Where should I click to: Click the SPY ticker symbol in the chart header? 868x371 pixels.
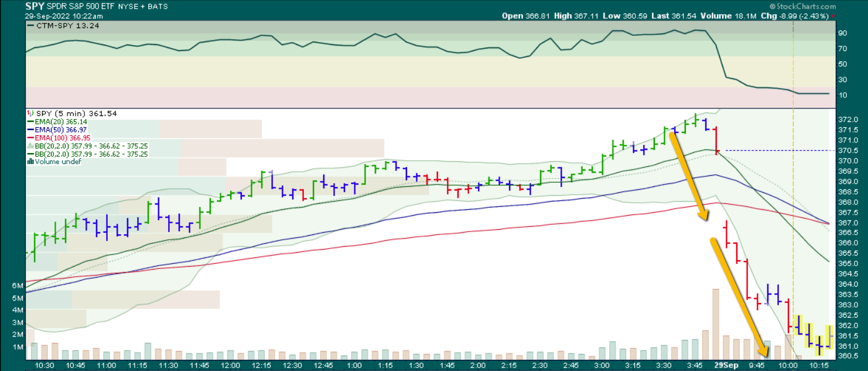35,6
